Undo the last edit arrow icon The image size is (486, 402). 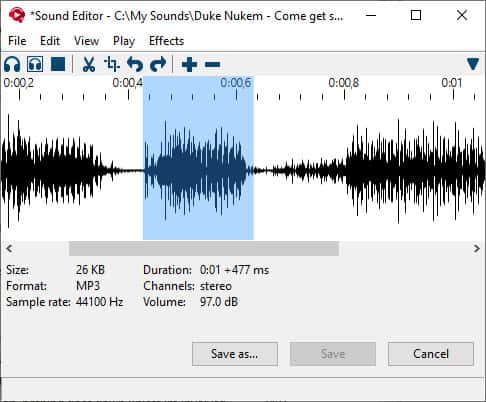135,64
